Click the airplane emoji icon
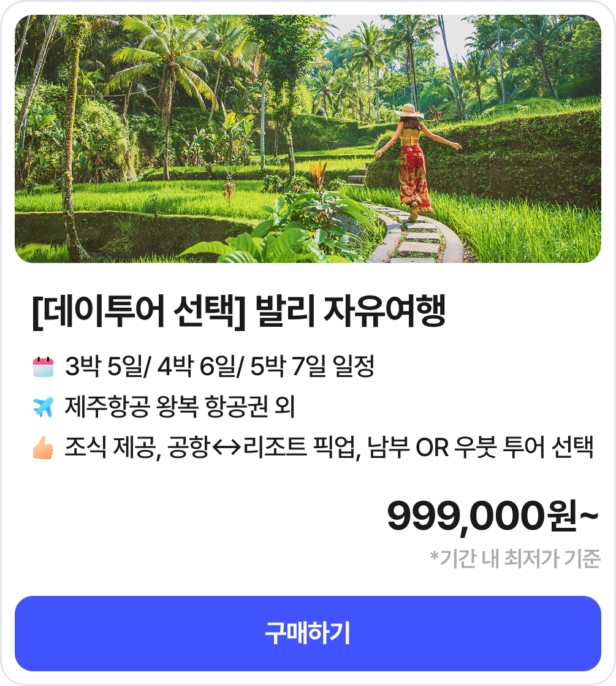 click(x=43, y=407)
